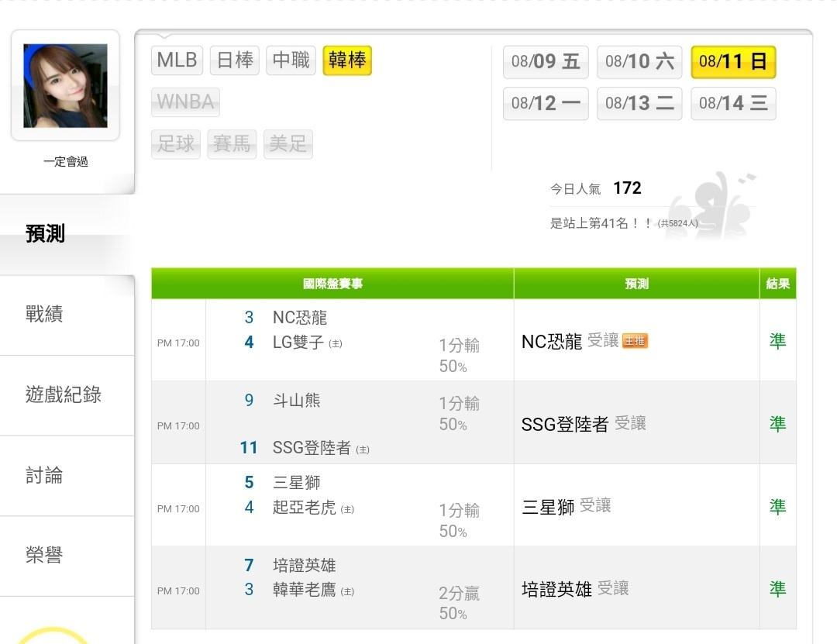Select the MLB league tab
This screenshot has height=644, width=837.
(x=177, y=60)
